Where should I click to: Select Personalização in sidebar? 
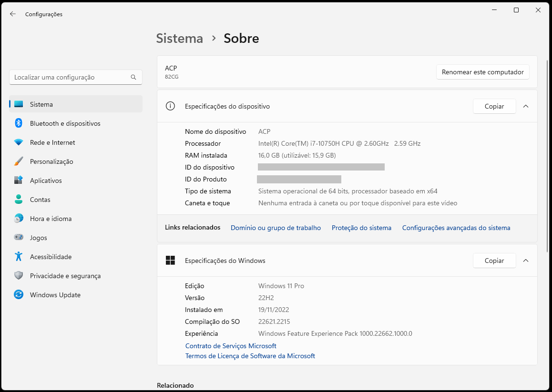[76, 161]
